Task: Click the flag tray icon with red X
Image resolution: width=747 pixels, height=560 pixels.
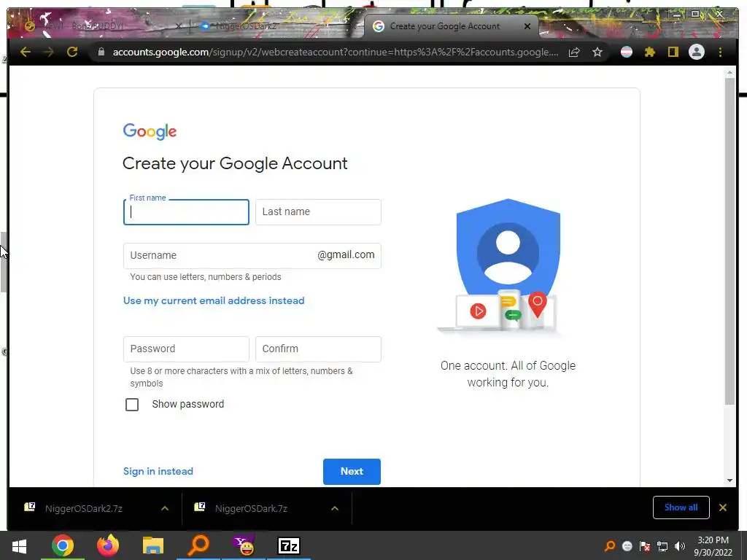Action: tap(645, 546)
